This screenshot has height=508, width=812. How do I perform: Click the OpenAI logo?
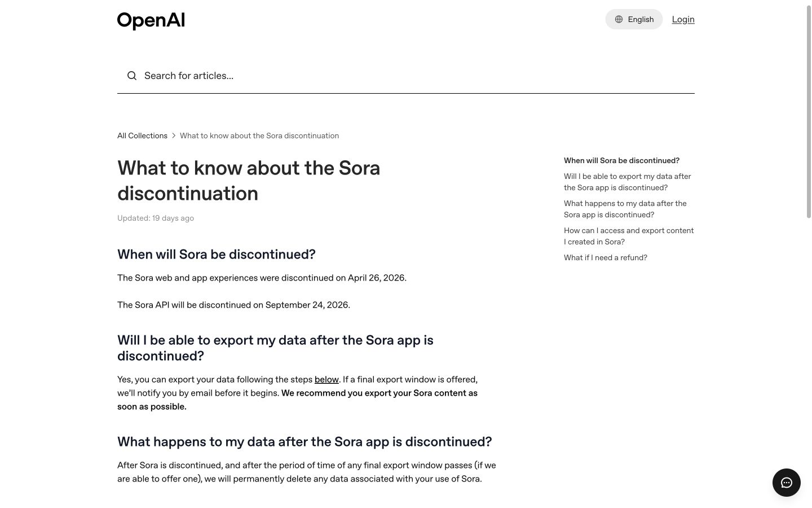151,20
